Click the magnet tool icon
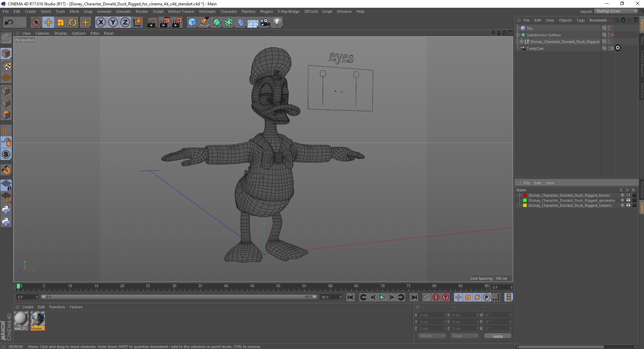 (6, 170)
